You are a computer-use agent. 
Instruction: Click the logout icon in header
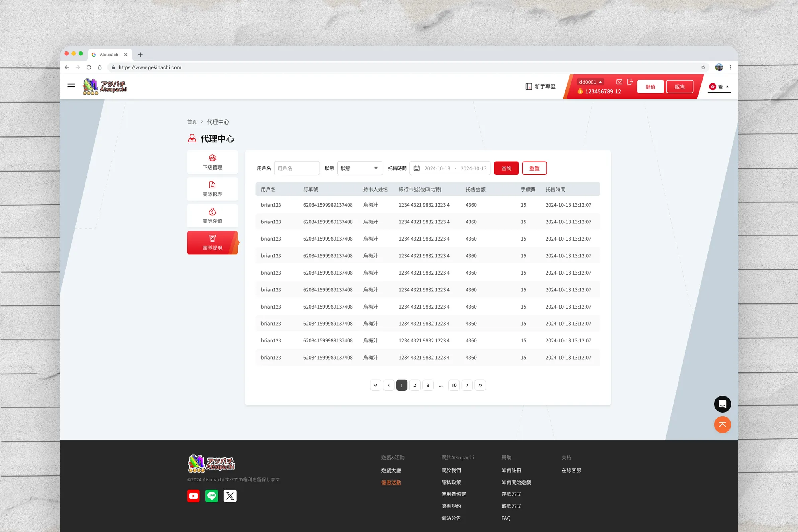(630, 82)
